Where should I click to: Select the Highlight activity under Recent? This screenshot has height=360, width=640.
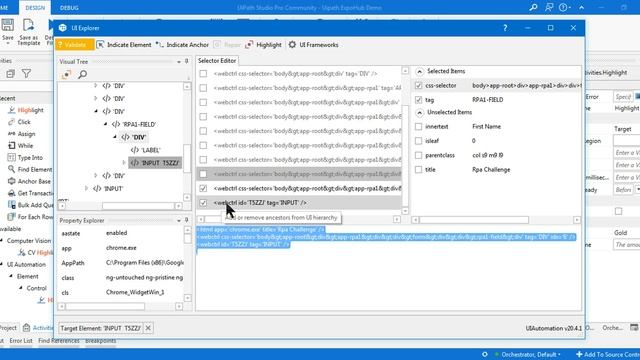click(x=26, y=110)
